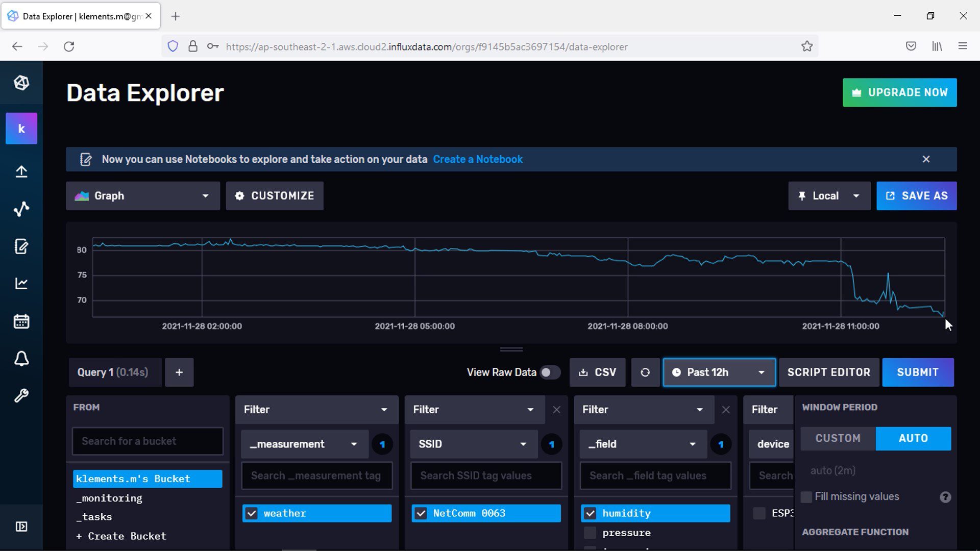Open Alerts bell icon in sidebar
980x551 pixels.
coord(21,359)
